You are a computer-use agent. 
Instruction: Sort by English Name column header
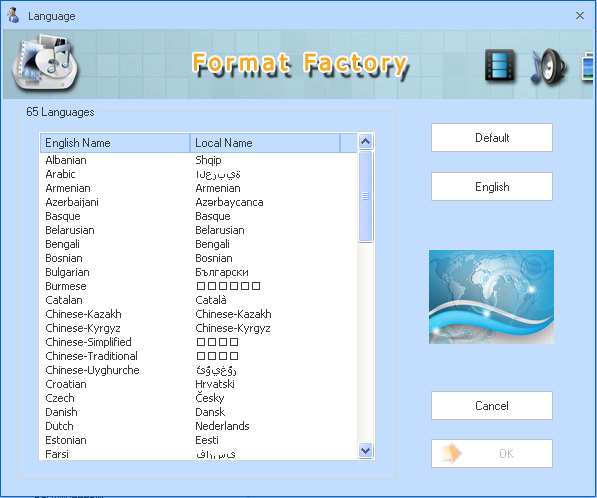[x=115, y=143]
